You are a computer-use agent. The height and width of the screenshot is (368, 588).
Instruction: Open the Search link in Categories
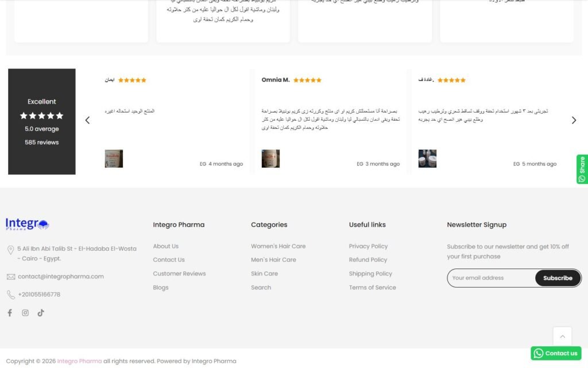[261, 287]
